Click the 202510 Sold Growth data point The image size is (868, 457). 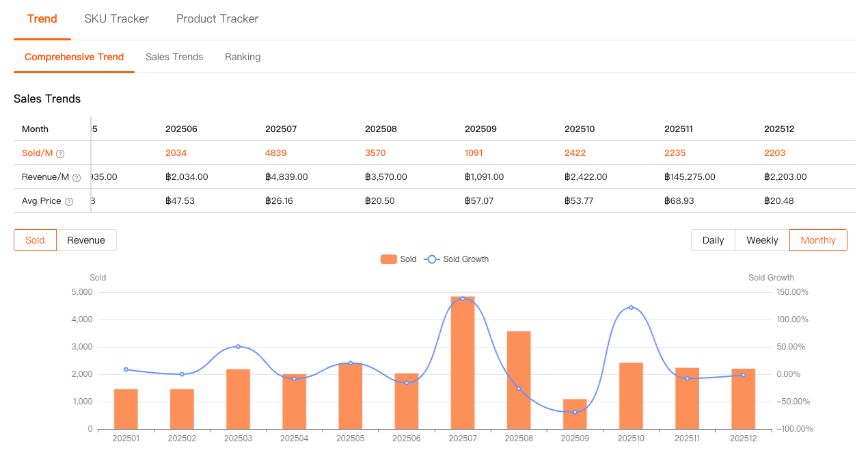tap(631, 308)
